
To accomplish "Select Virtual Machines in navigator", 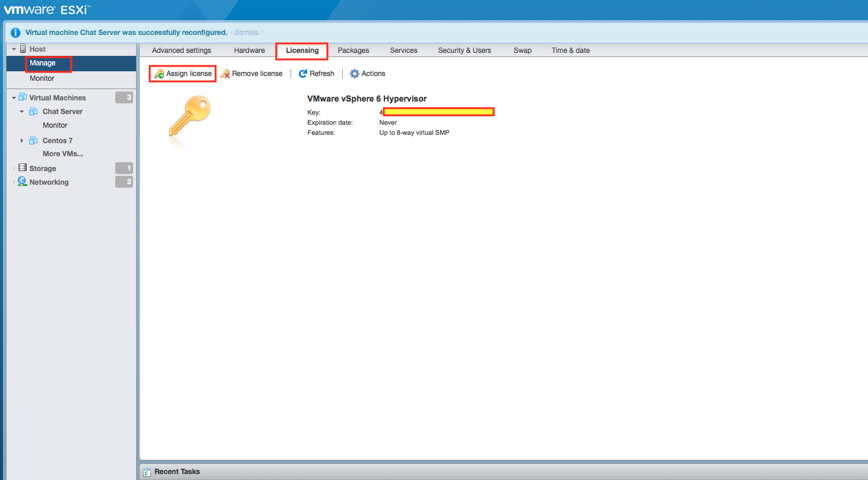I will click(x=58, y=98).
